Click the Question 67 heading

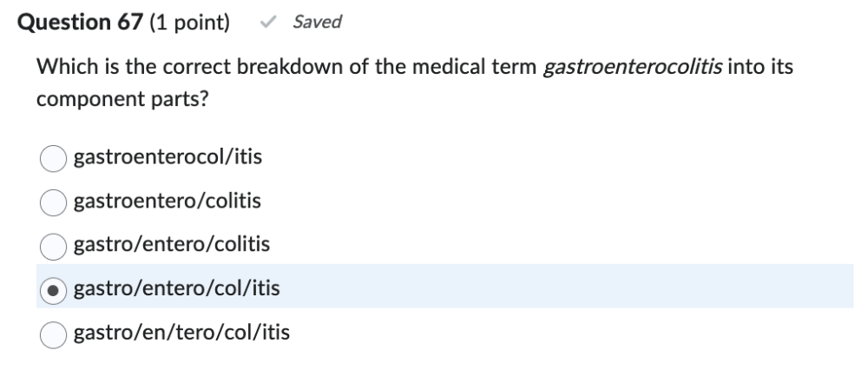click(x=82, y=23)
